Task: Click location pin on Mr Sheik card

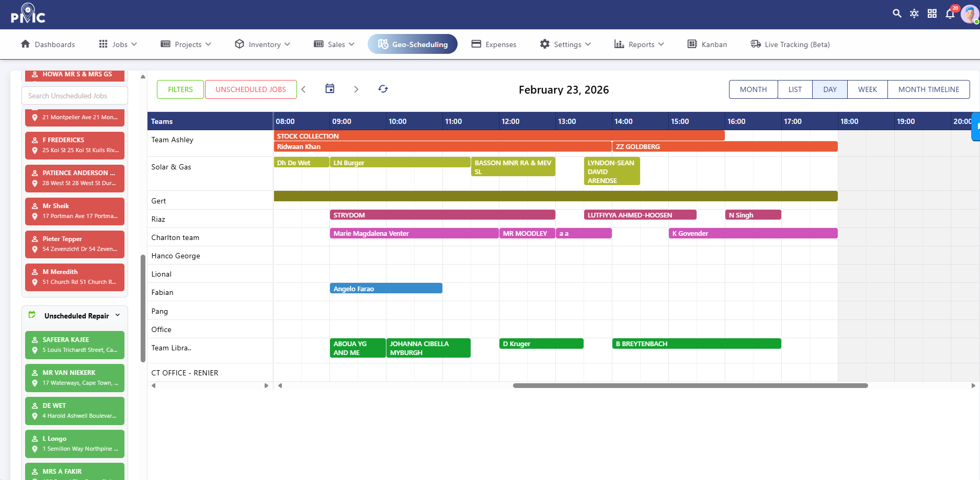Action: click(x=35, y=216)
